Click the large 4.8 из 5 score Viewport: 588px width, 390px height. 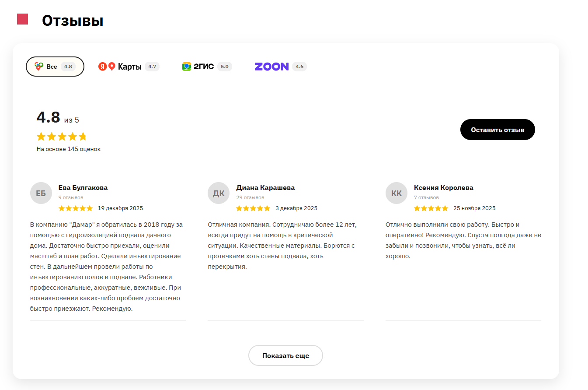pyautogui.click(x=58, y=118)
